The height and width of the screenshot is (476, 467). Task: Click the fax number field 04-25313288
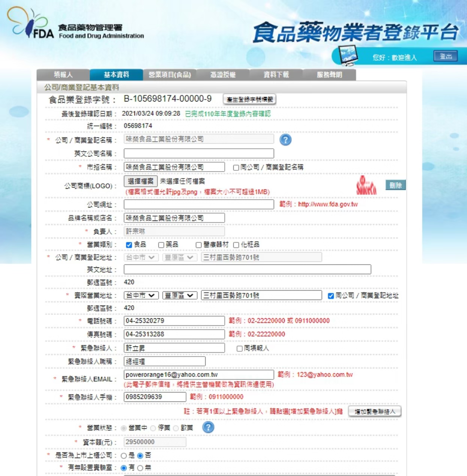point(174,334)
